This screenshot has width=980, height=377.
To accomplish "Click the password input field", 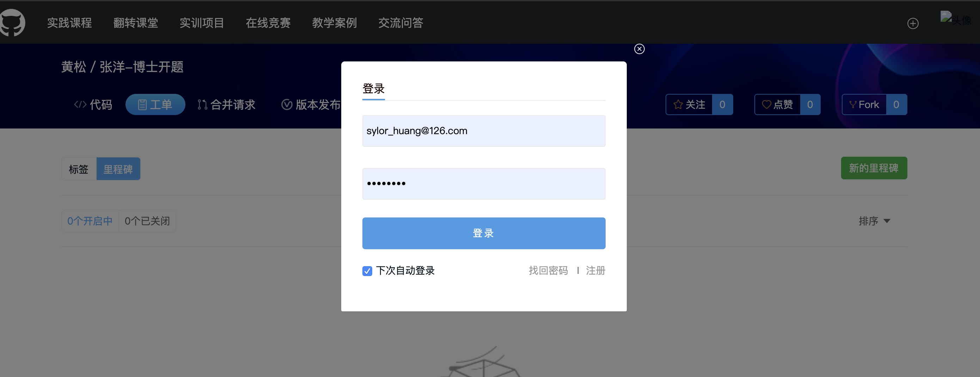I will point(484,184).
